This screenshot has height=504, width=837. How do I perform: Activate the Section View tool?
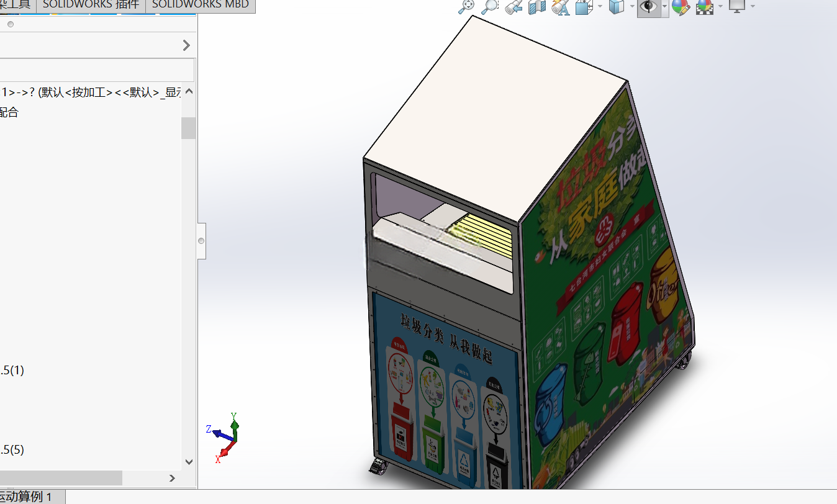[x=536, y=7]
